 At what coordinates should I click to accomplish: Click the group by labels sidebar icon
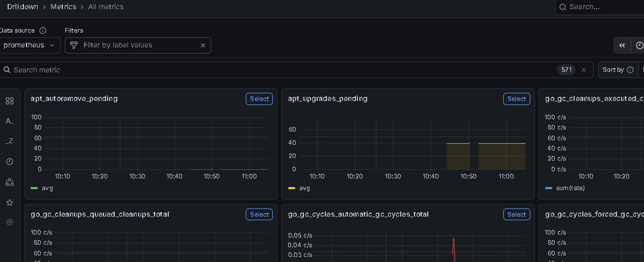(9, 182)
